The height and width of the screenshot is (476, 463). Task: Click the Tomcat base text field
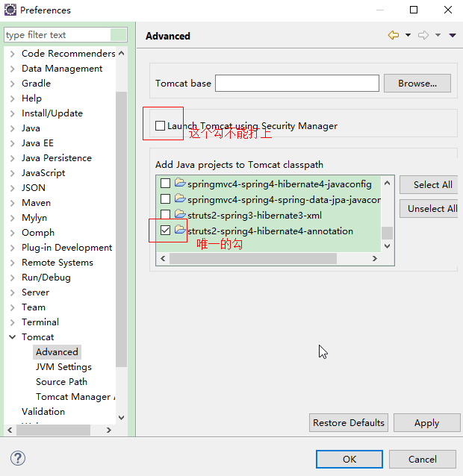click(296, 83)
